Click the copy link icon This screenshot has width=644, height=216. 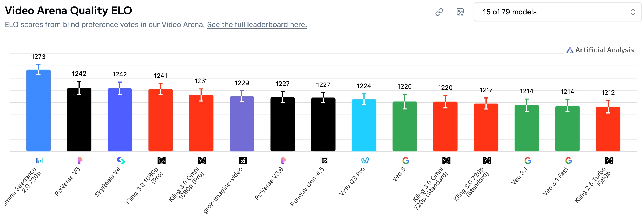tap(439, 12)
